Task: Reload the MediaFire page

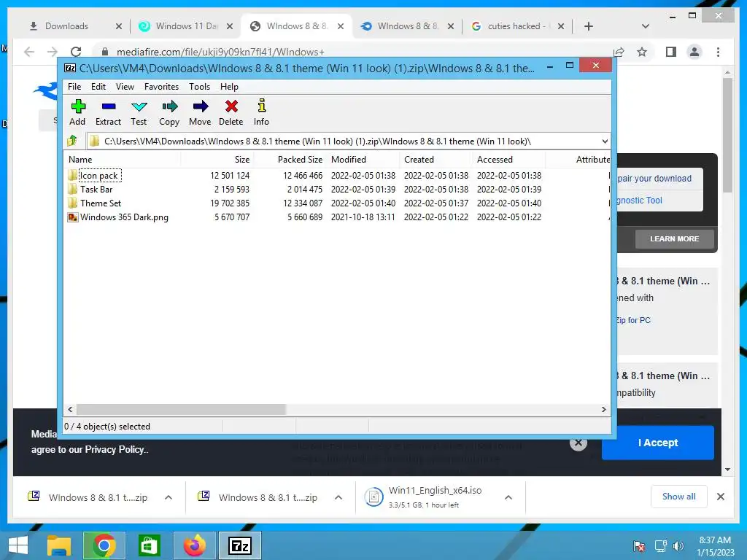Action: (76, 52)
